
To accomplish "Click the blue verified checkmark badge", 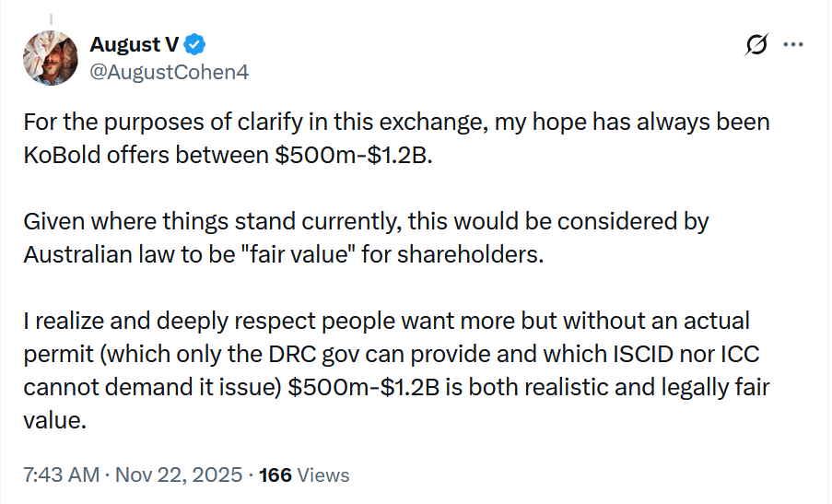I will click(x=196, y=44).
